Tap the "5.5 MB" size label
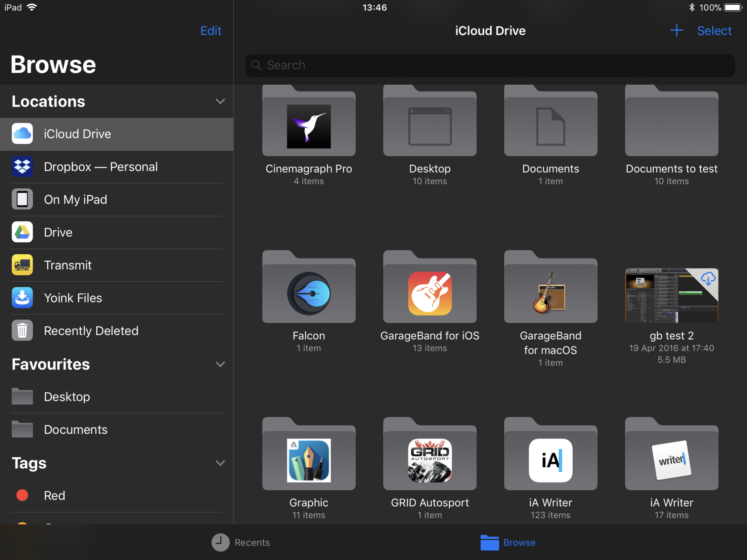This screenshot has height=560, width=747. (671, 360)
